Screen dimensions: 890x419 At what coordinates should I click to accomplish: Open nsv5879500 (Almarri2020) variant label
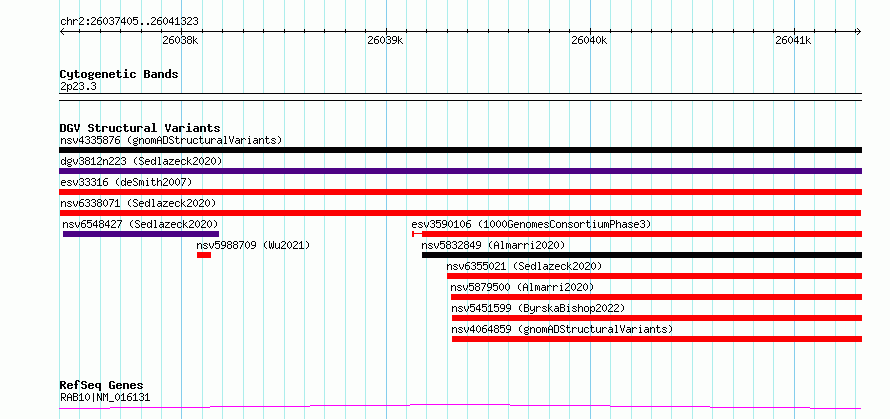(x=522, y=287)
